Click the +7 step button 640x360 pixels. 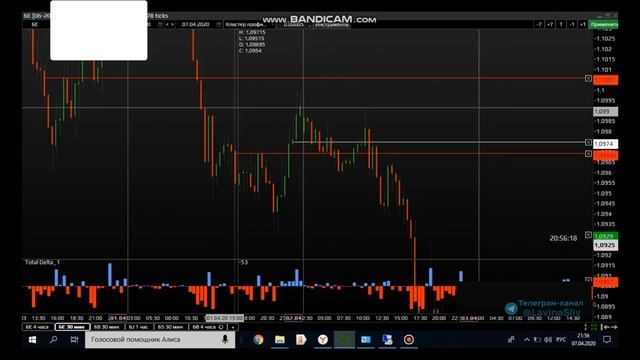[550, 24]
